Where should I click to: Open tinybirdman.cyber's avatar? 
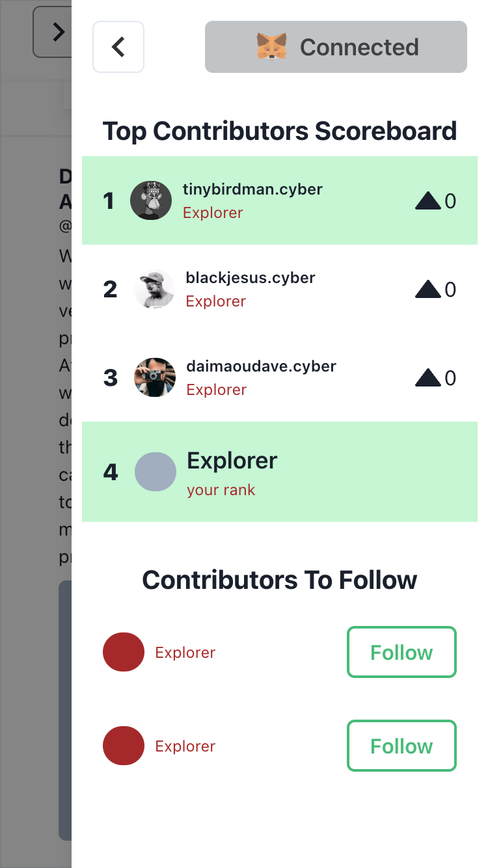(x=151, y=200)
